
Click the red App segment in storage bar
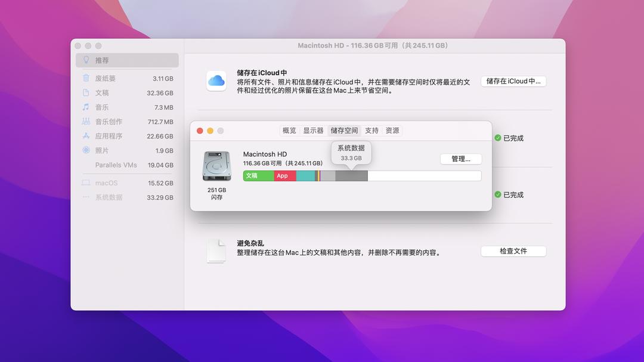point(283,175)
